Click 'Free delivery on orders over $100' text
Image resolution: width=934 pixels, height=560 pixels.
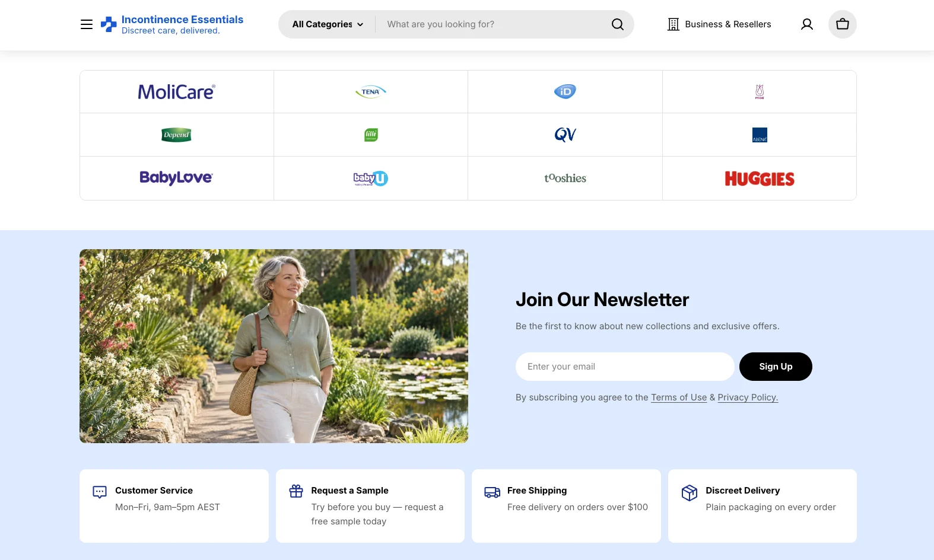[x=577, y=507]
